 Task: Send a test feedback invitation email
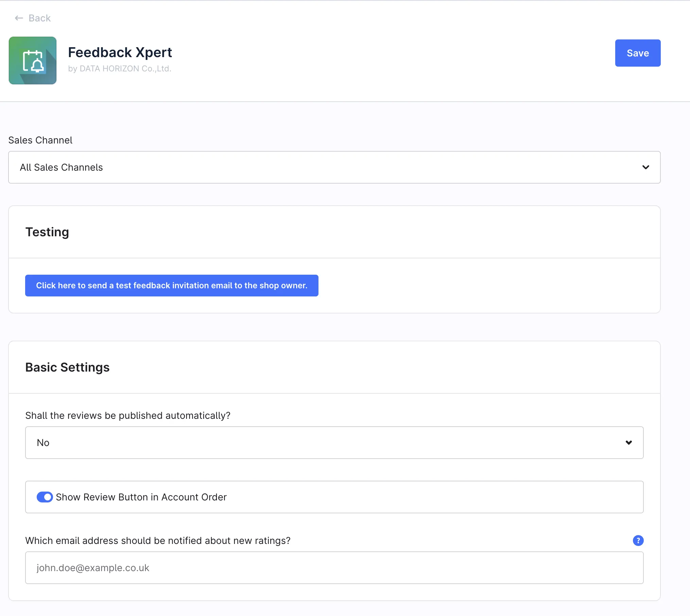point(172,286)
